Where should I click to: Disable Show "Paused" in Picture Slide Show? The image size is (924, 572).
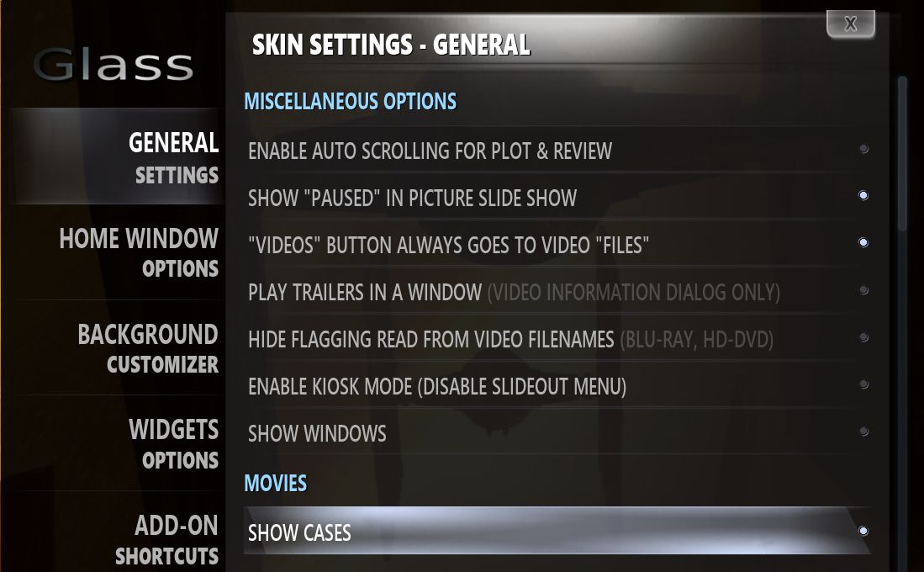[x=863, y=196]
